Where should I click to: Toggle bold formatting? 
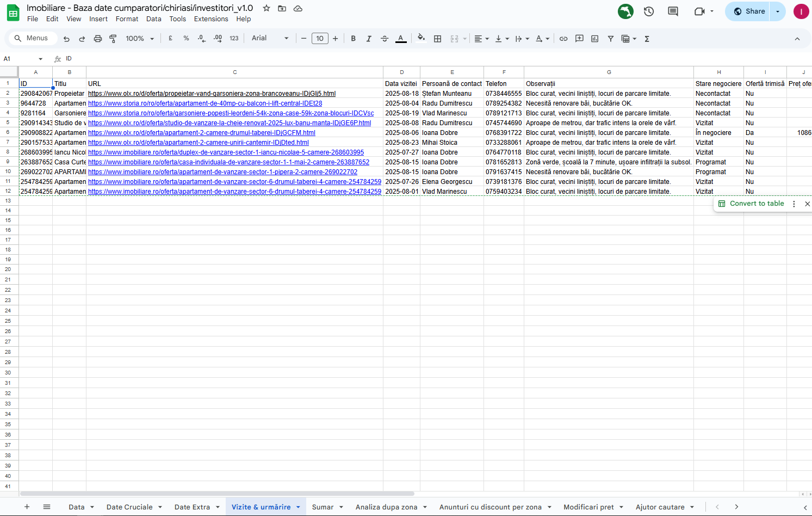tap(354, 39)
